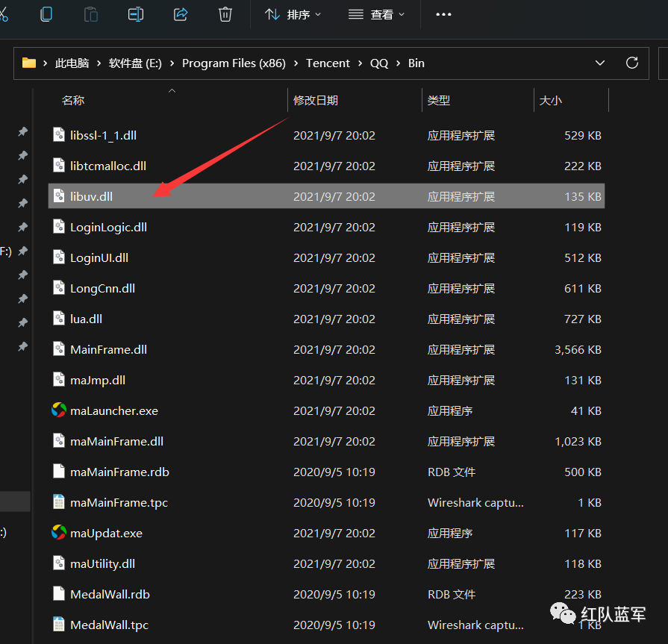
Task: Click the folder icon in address bar
Action: tap(29, 63)
